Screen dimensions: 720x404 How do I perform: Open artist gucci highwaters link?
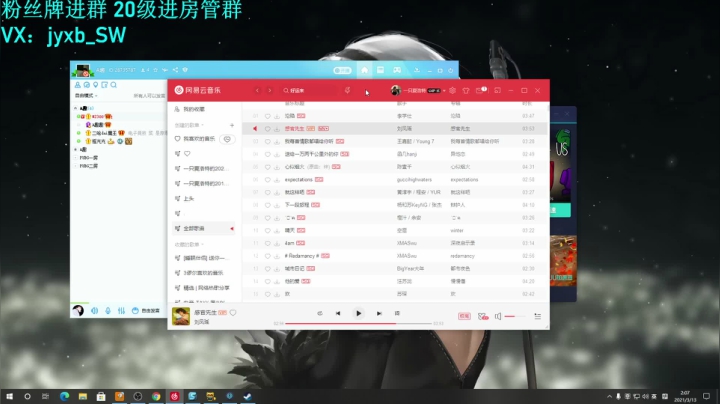(x=414, y=180)
